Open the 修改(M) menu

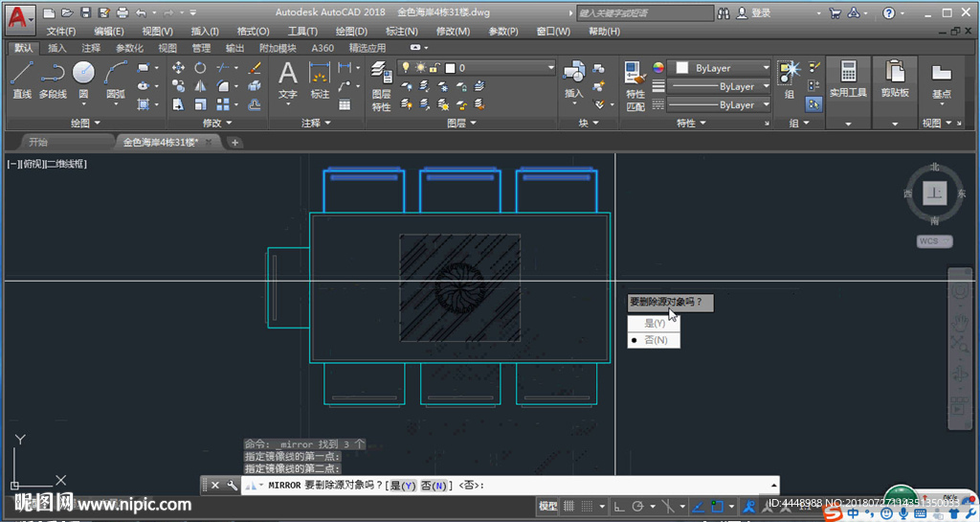point(453,32)
